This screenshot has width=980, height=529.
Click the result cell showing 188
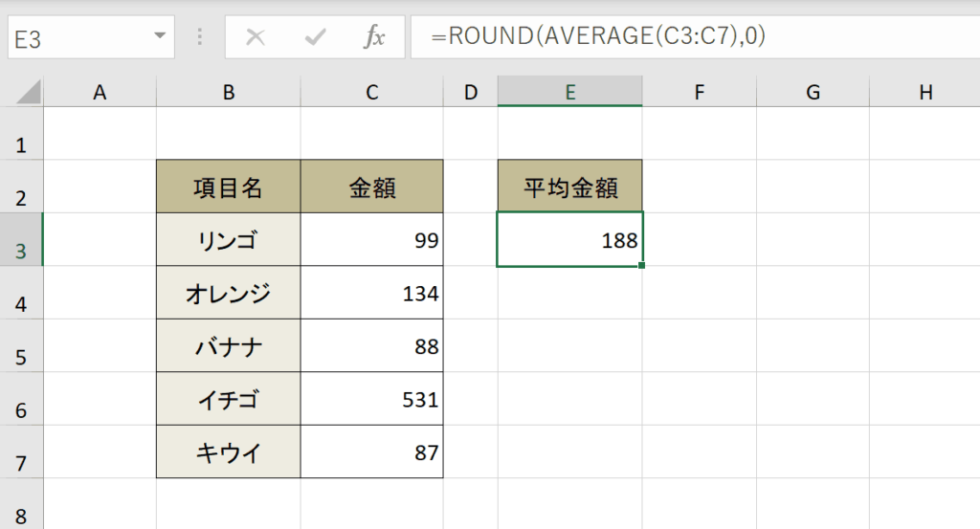[570, 239]
